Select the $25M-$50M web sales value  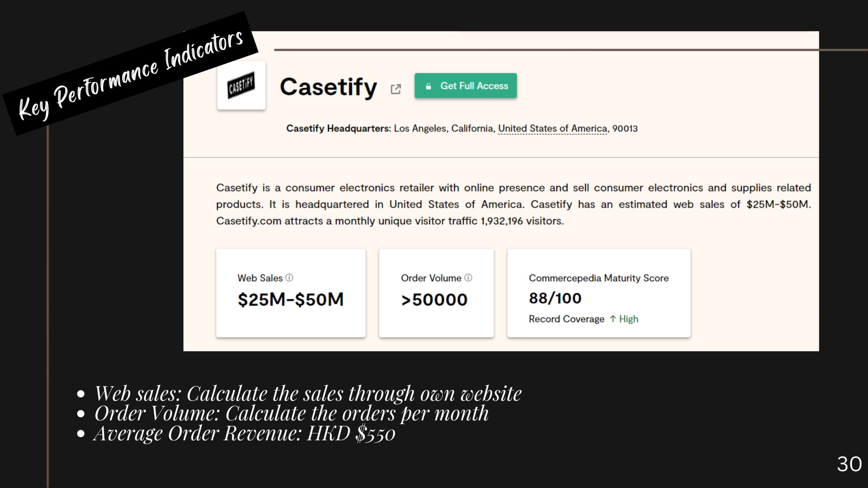291,300
